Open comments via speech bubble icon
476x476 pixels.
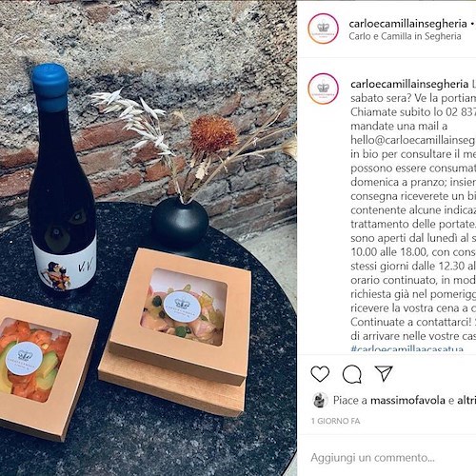click(352, 374)
